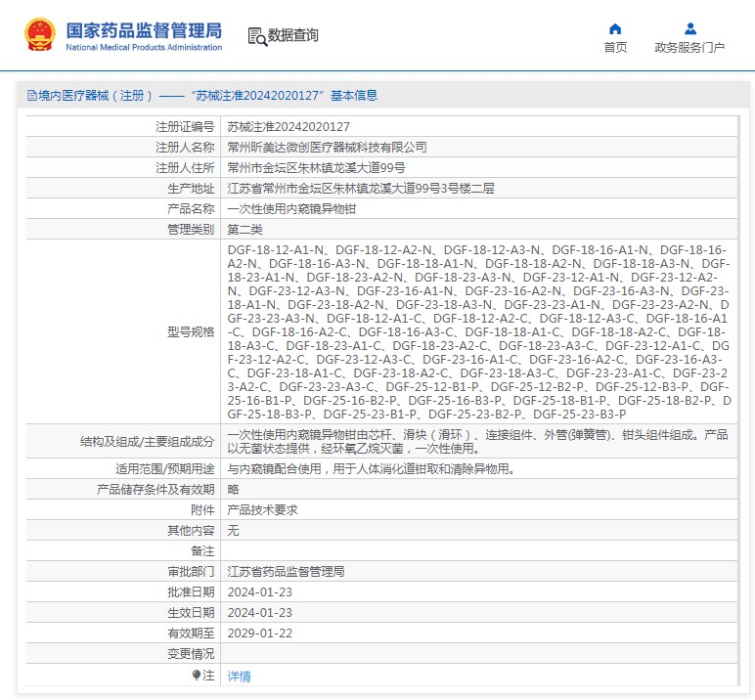The height and width of the screenshot is (700, 755).
Task: Select registration number 苏械注准20242020127 value cell
Action: pos(478,127)
